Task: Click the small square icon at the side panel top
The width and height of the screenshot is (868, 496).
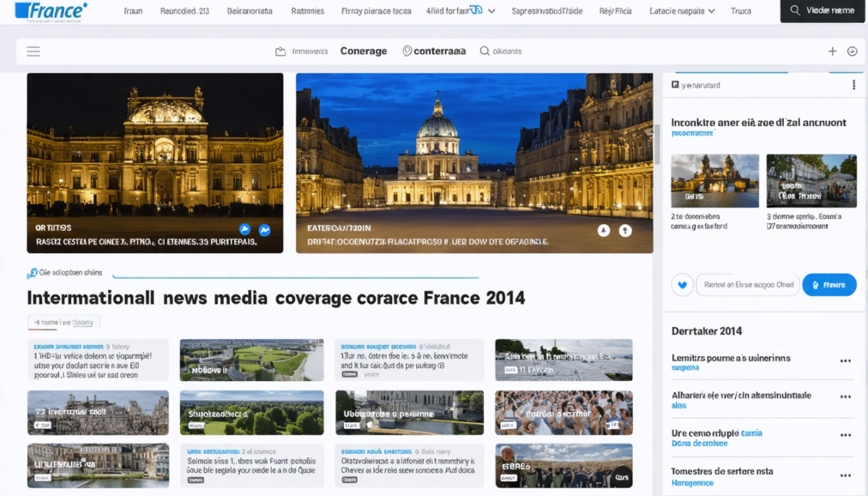Action: tap(675, 85)
